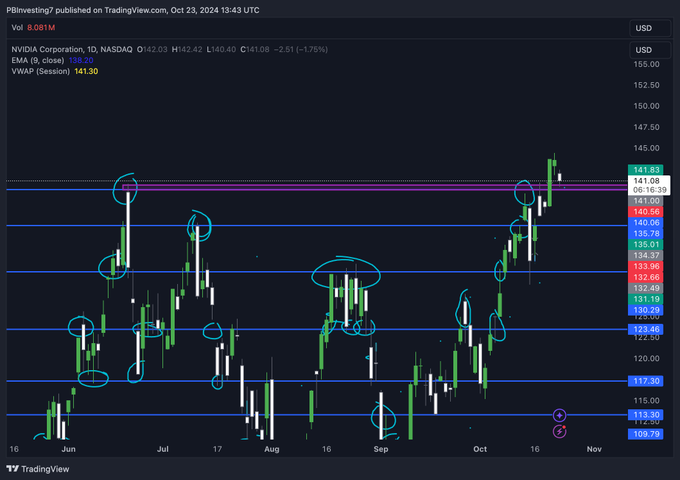Screen dimensions: 680x480
Task: Click the Oct label on the time axis
Action: point(480,449)
